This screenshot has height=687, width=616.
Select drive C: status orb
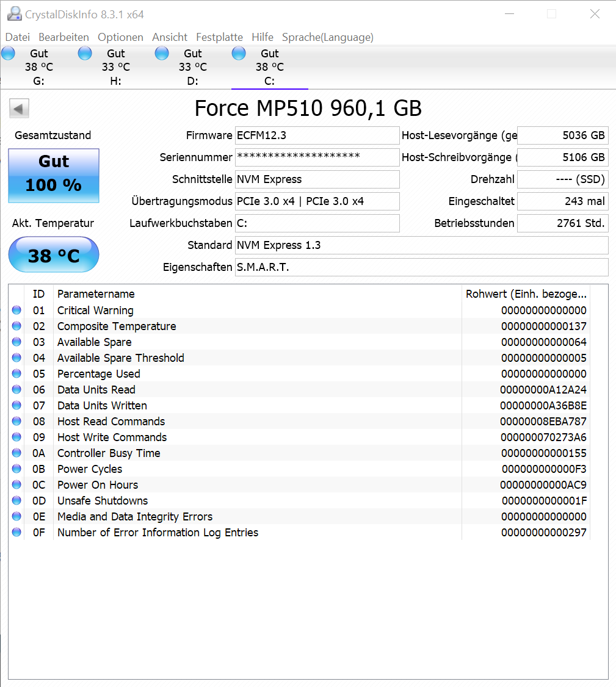tap(239, 54)
